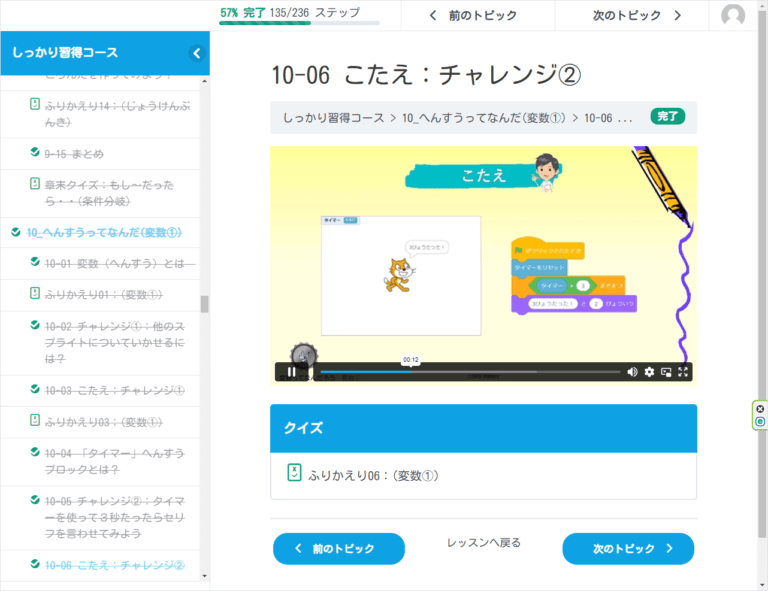Click the blue 次のトピック button at bottom
The image size is (768, 591).
627,549
